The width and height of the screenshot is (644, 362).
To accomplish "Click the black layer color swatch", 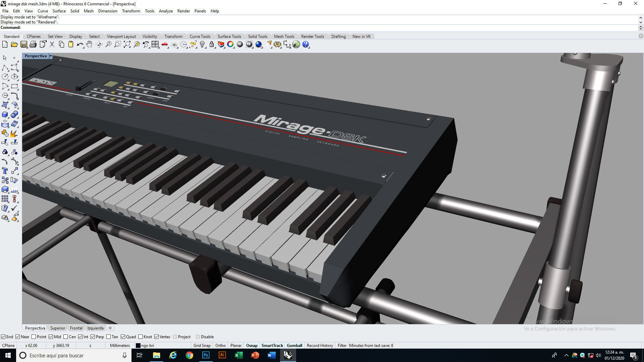I will pyautogui.click(x=138, y=346).
